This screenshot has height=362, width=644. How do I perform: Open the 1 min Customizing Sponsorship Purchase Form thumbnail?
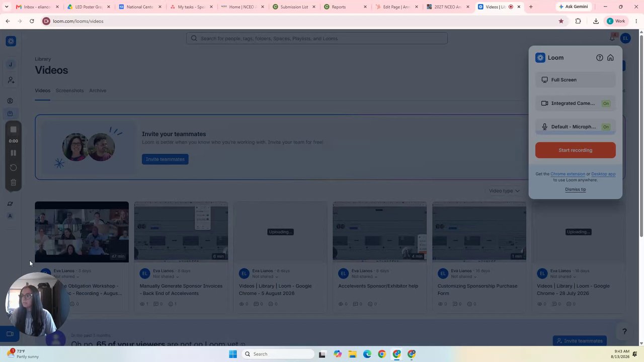tap(479, 232)
